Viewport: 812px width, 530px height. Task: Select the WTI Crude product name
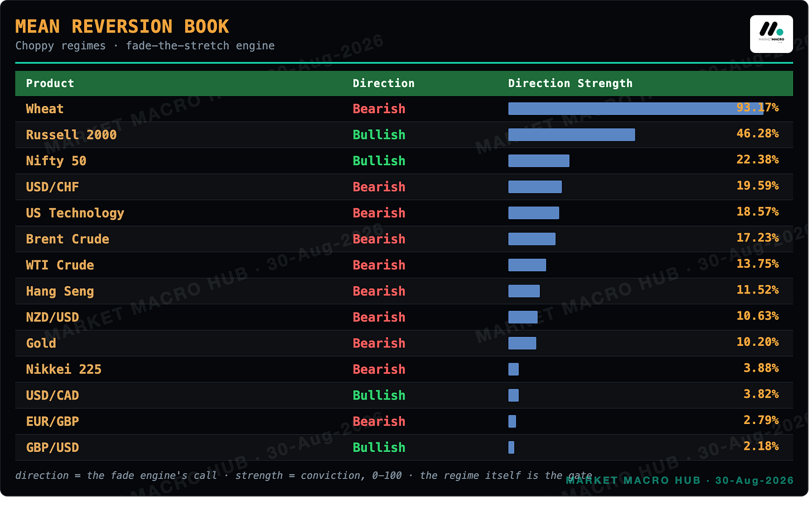pos(60,265)
